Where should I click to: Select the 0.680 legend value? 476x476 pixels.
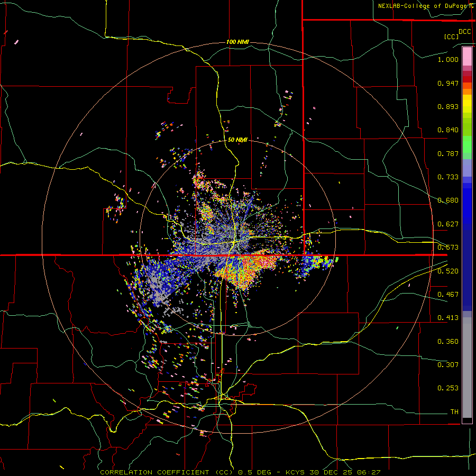[x=448, y=200]
